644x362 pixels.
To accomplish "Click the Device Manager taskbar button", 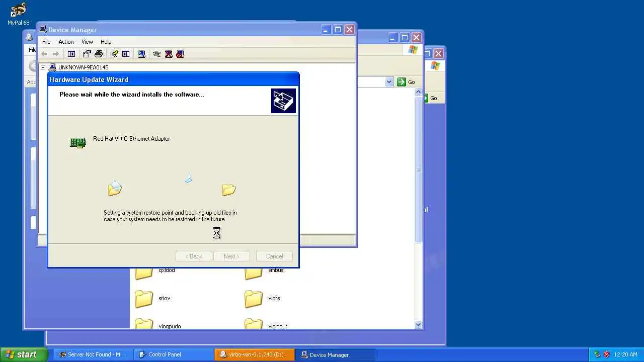I will [x=335, y=354].
